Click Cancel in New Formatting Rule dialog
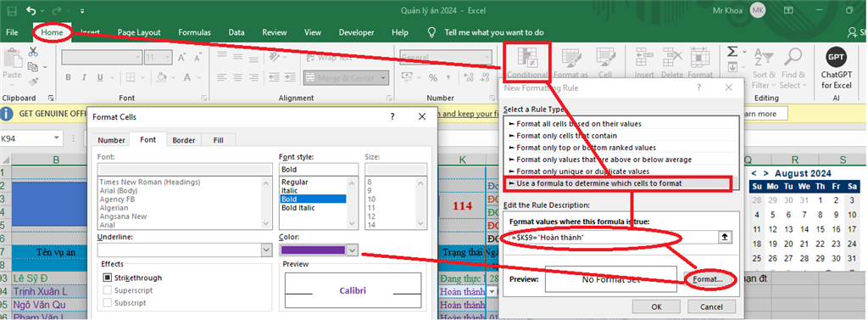Screen dimensions: 868x320 [x=711, y=306]
